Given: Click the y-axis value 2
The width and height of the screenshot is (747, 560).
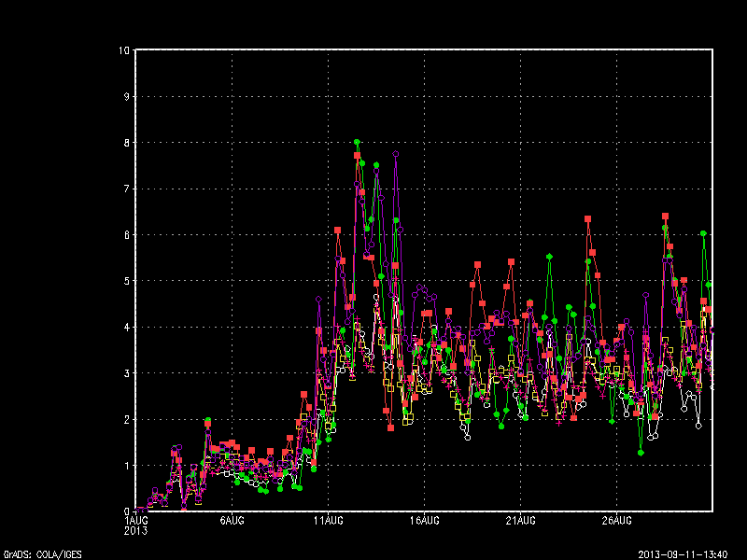Looking at the screenshot, I should coord(127,420).
